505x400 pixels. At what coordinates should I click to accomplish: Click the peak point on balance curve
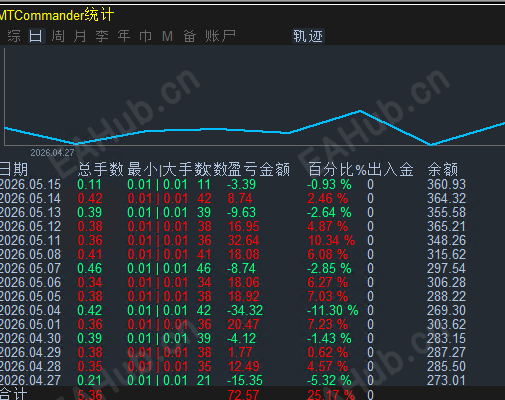pos(360,110)
